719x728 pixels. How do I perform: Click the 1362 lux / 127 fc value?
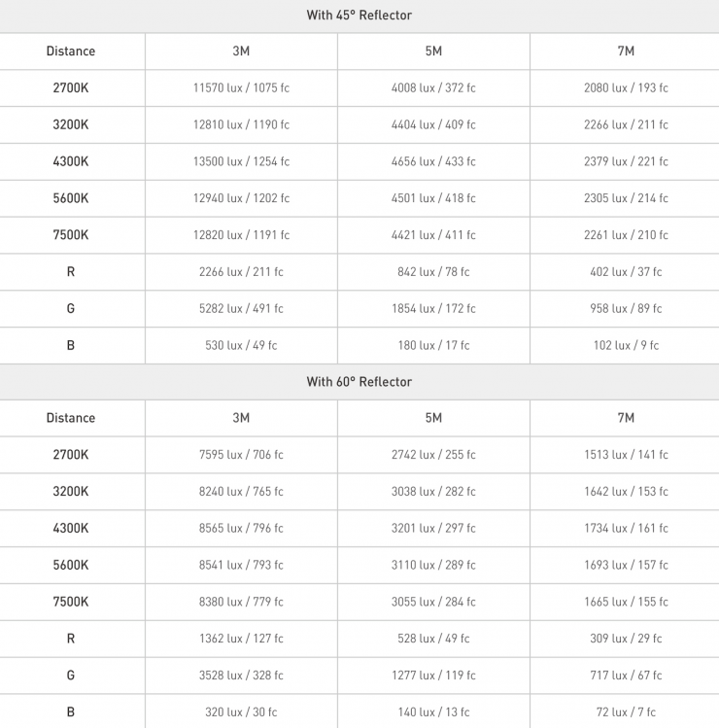(241, 639)
